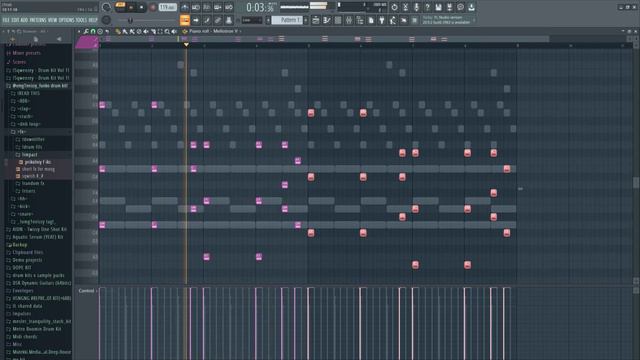The width and height of the screenshot is (640, 360).
Task: Select the piano roll draw pencil tool
Action: pyautogui.click(x=118, y=31)
